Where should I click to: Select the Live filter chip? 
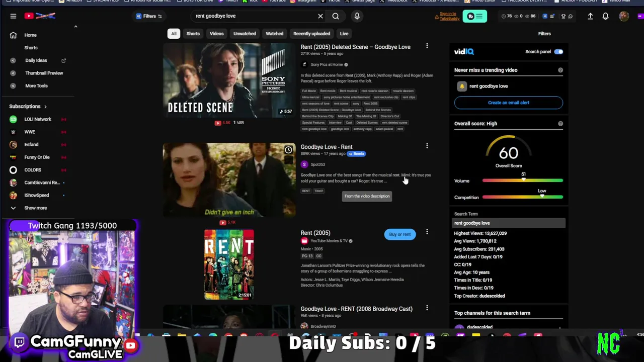(344, 34)
